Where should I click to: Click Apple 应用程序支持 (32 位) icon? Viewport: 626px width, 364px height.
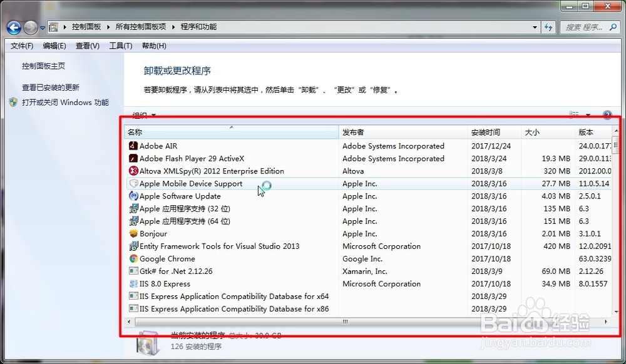point(133,208)
